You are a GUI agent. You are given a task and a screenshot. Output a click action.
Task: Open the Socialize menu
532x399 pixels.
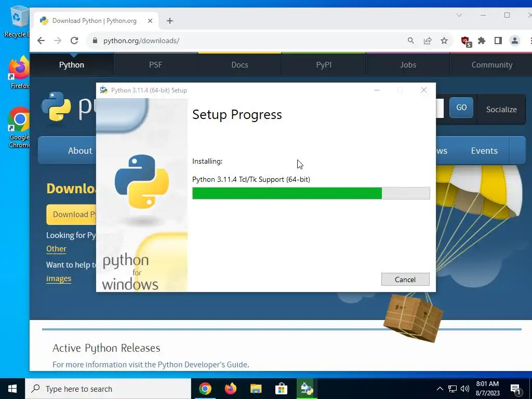coord(501,110)
